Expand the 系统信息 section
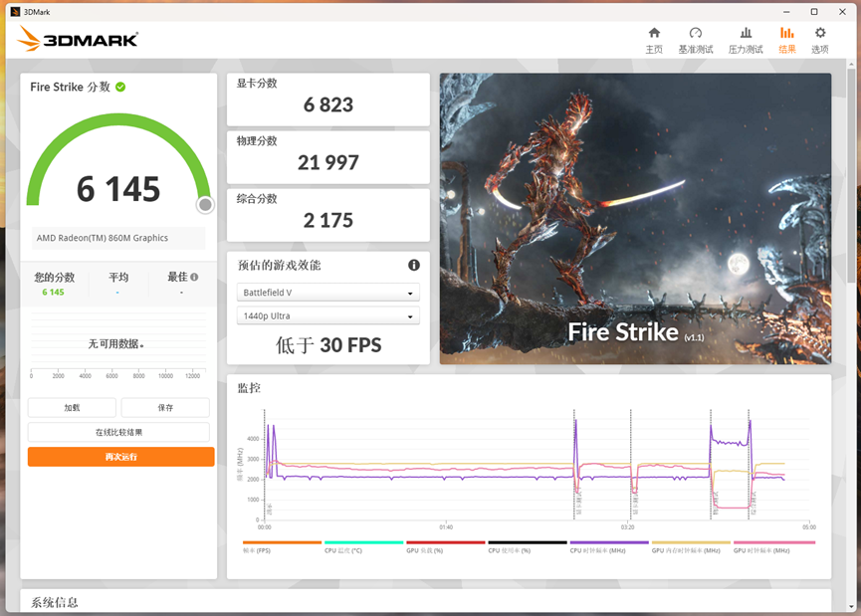Image resolution: width=861 pixels, height=616 pixels. (56, 602)
